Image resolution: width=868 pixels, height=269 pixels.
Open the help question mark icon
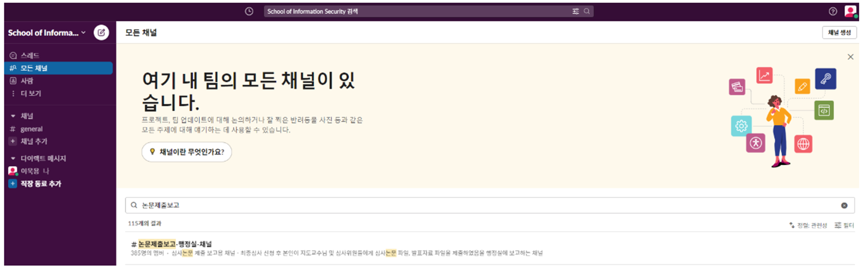coord(833,11)
